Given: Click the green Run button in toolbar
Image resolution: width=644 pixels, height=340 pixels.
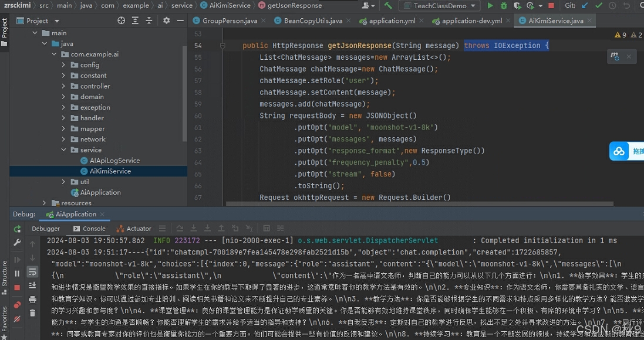Looking at the screenshot, I should pos(490,6).
